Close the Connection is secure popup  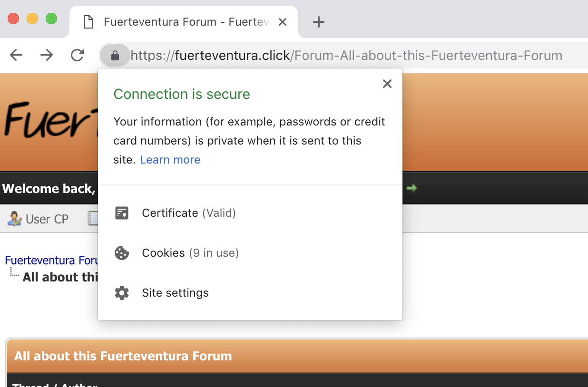tap(387, 84)
